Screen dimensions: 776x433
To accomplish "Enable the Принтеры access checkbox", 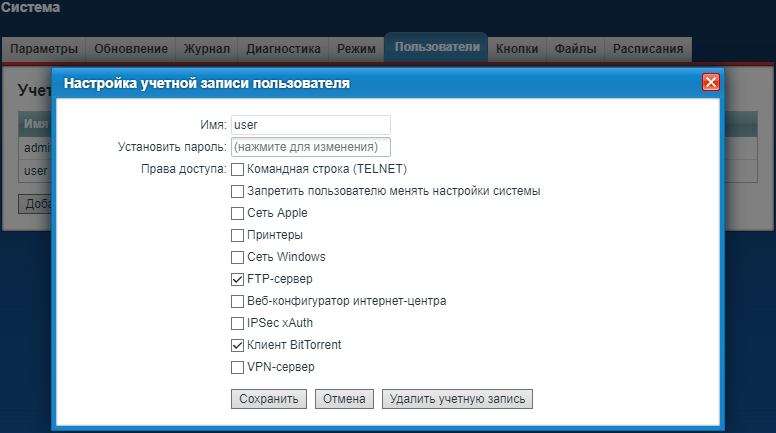I will 238,235.
